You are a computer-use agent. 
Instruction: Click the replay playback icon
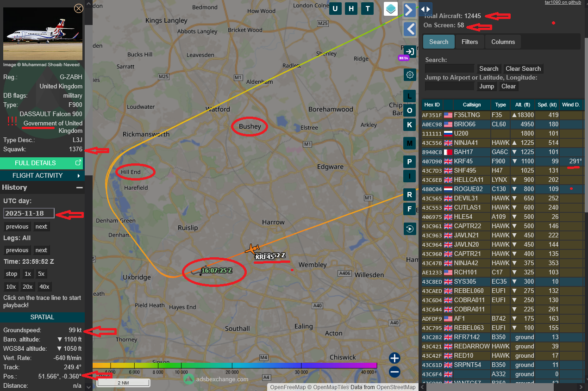pos(410,229)
